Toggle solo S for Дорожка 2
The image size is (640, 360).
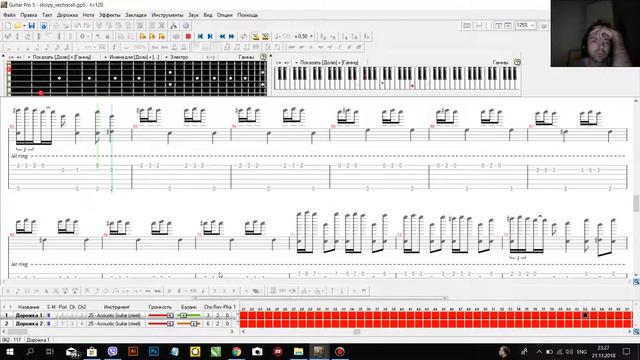point(49,324)
